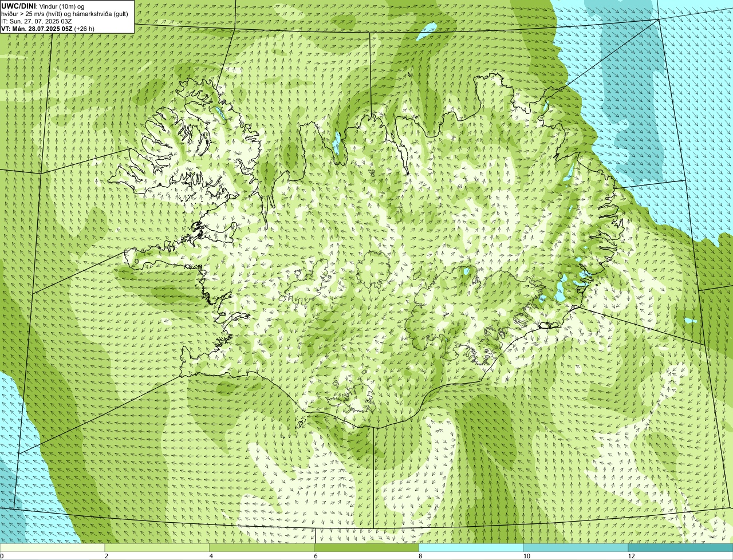Click the above-12 m/s teal legend swatch
This screenshot has height=560, width=733.
[x=681, y=547]
